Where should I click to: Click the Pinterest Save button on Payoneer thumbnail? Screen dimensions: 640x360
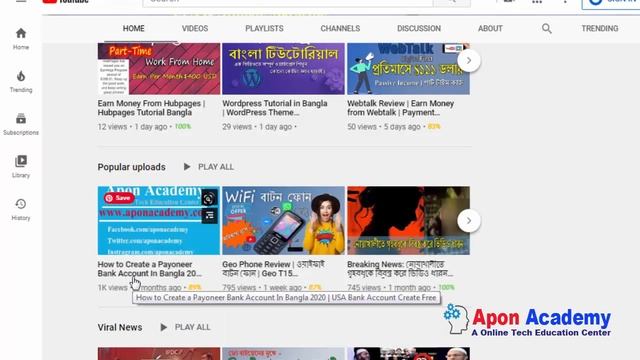119,198
